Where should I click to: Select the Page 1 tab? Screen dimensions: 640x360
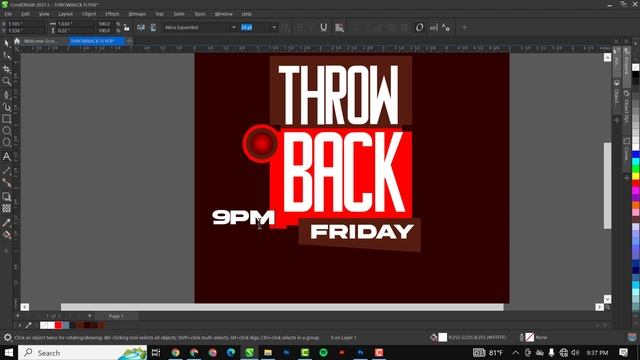[116, 316]
